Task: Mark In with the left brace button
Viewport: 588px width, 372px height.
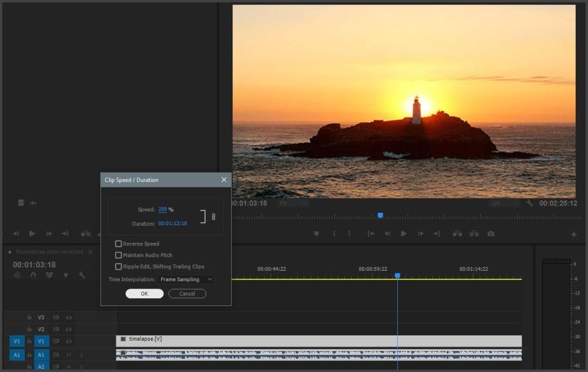Action: tap(334, 234)
